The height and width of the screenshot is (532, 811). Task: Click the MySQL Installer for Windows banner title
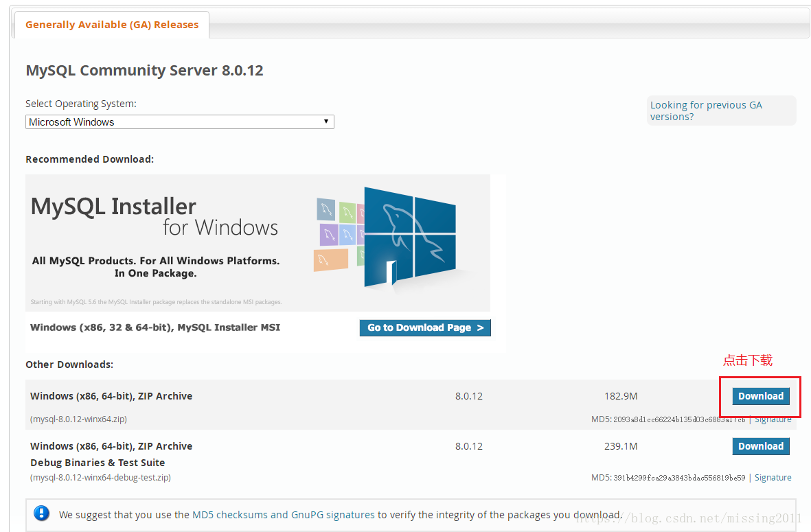154,216
